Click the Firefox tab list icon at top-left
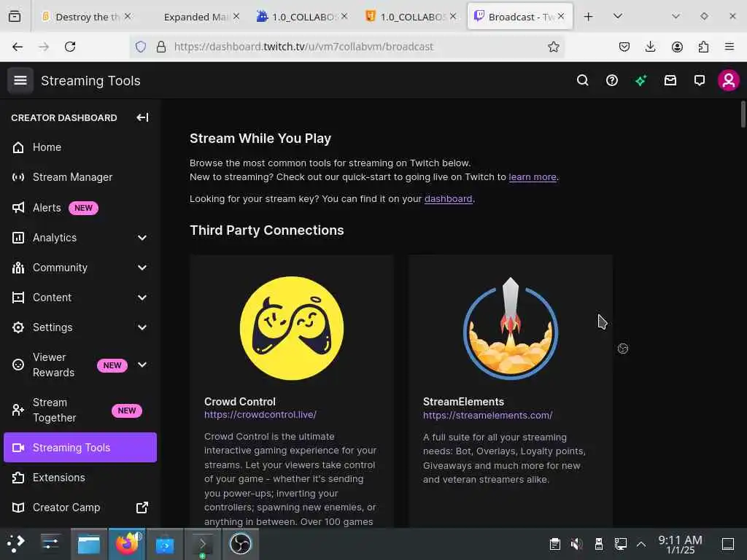Image resolution: width=747 pixels, height=560 pixels. (15, 17)
